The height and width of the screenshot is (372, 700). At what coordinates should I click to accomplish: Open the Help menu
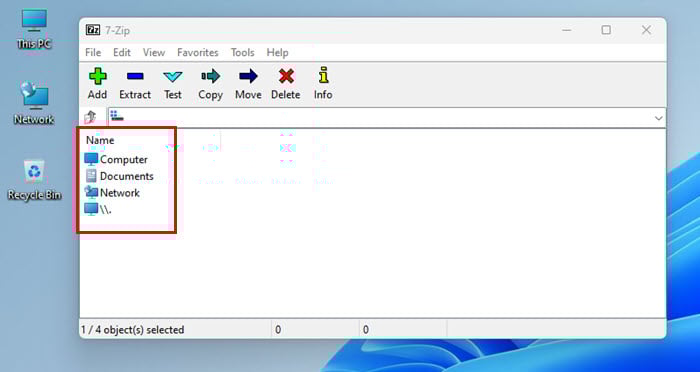(277, 53)
